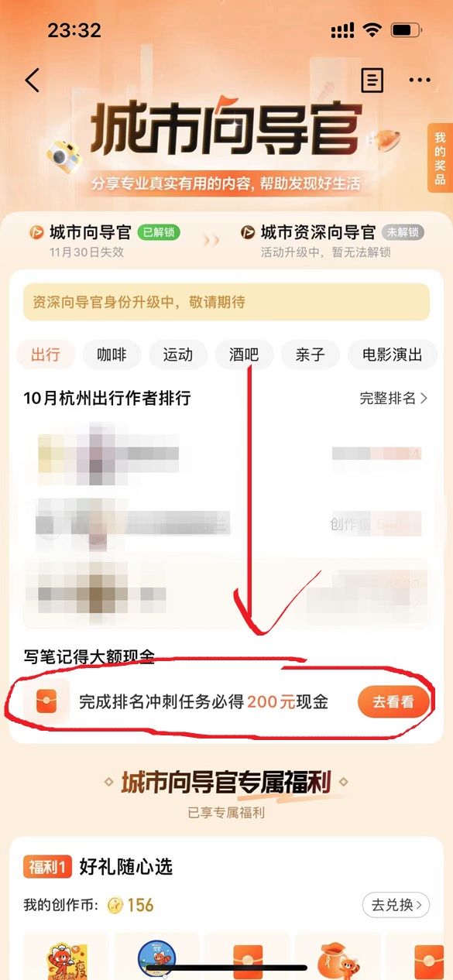Image resolution: width=453 pixels, height=980 pixels.
Task: Choose the 亲子 category tab
Action: tap(310, 355)
